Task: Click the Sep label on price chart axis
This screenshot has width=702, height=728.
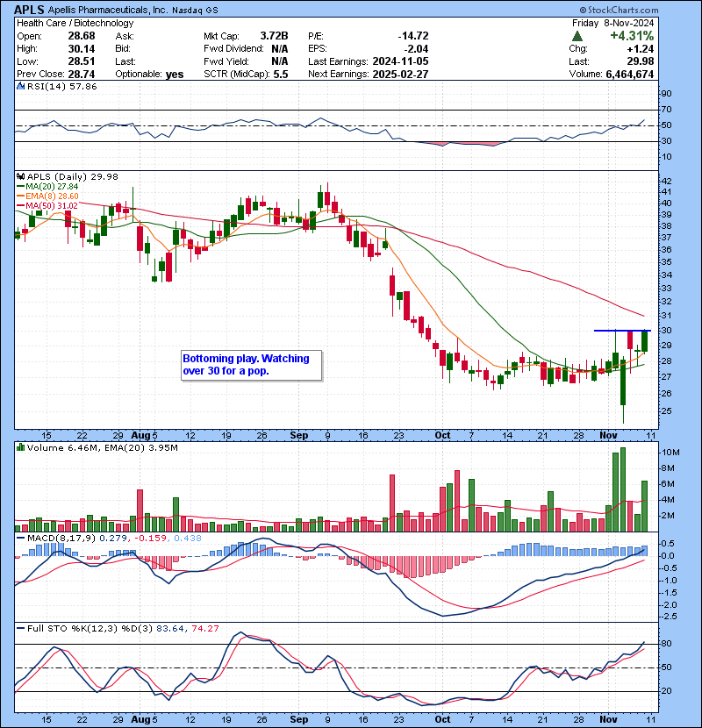Action: [298, 435]
